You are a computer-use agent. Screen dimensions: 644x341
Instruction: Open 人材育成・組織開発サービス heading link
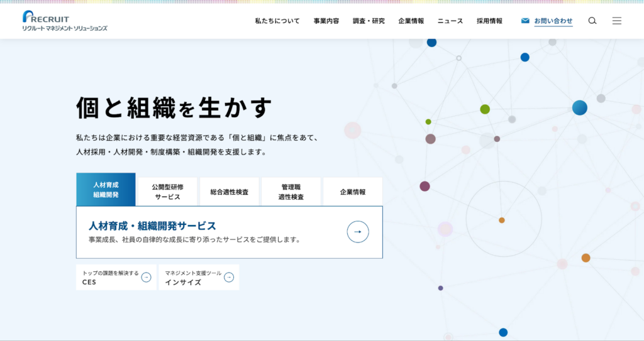click(x=152, y=225)
